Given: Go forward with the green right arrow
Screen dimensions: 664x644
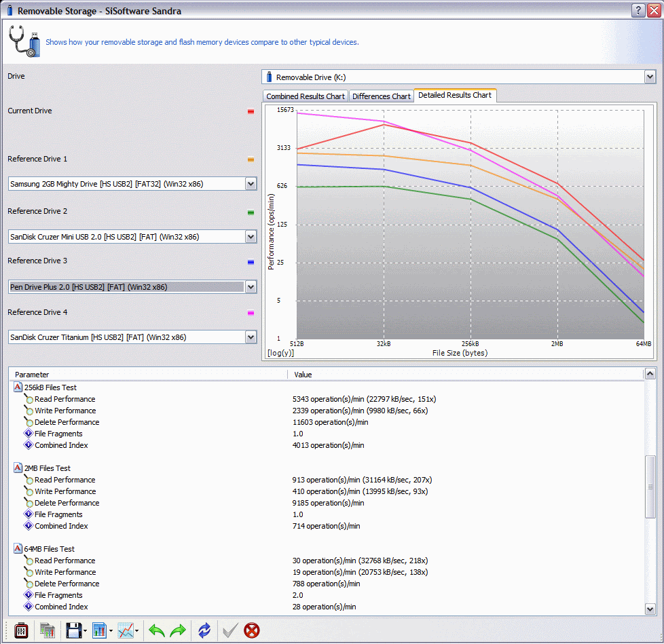Looking at the screenshot, I should pos(178,630).
